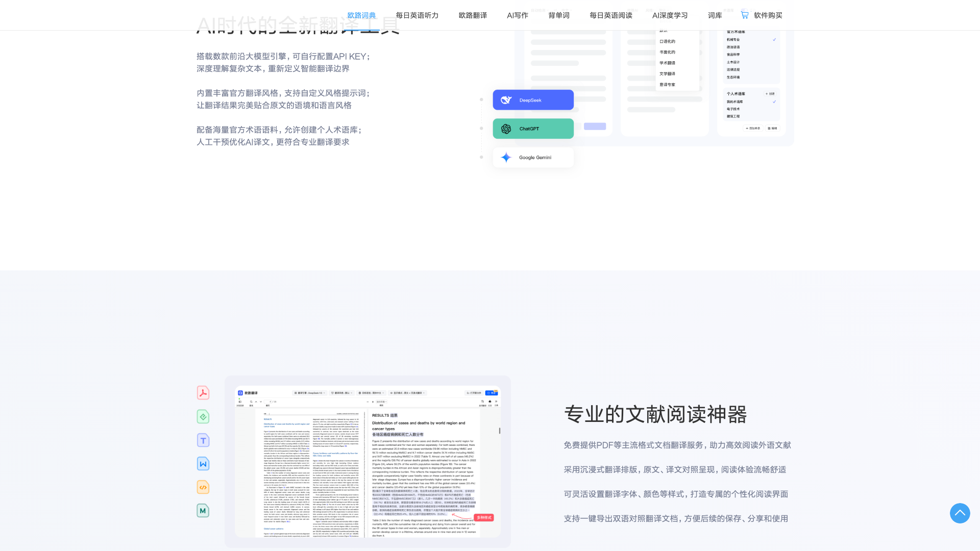
Task: Click the 词库 navigation link
Action: tap(715, 15)
